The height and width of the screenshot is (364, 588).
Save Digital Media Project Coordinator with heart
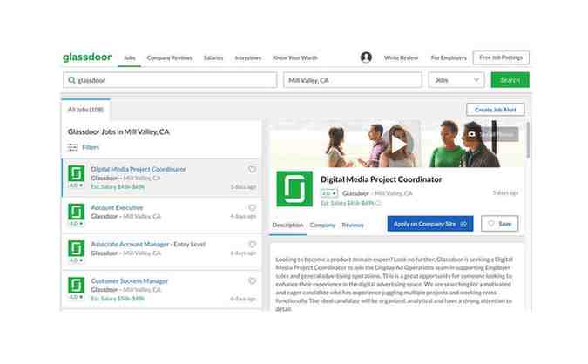[253, 170]
